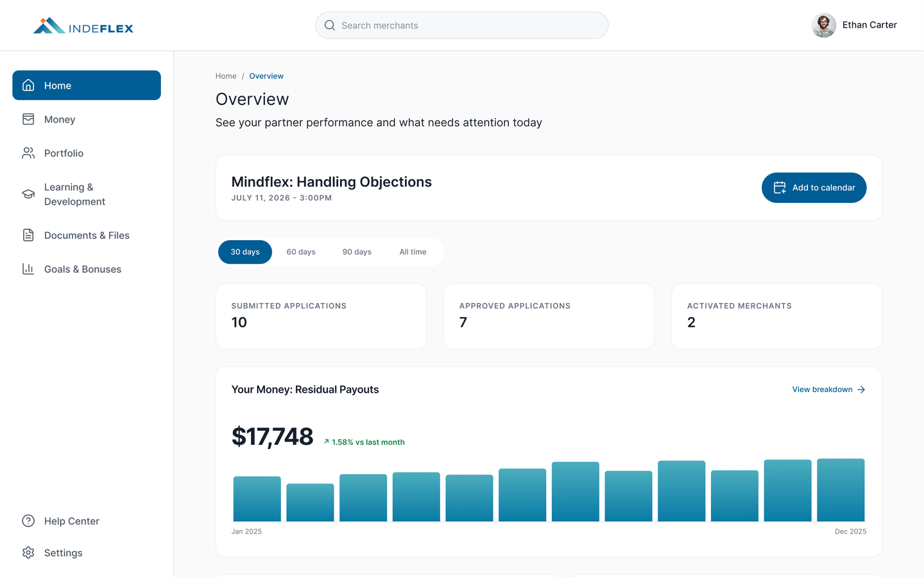Click the Settings gear icon
This screenshot has width=924, height=577.
[28, 553]
